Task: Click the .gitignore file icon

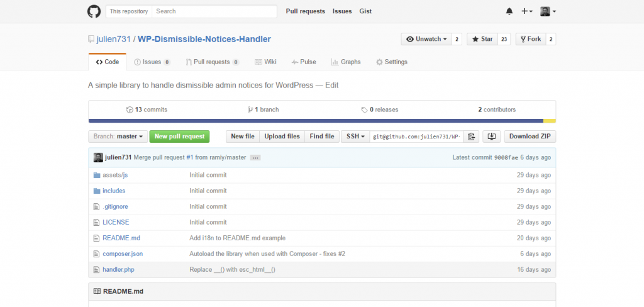Action: click(x=96, y=207)
